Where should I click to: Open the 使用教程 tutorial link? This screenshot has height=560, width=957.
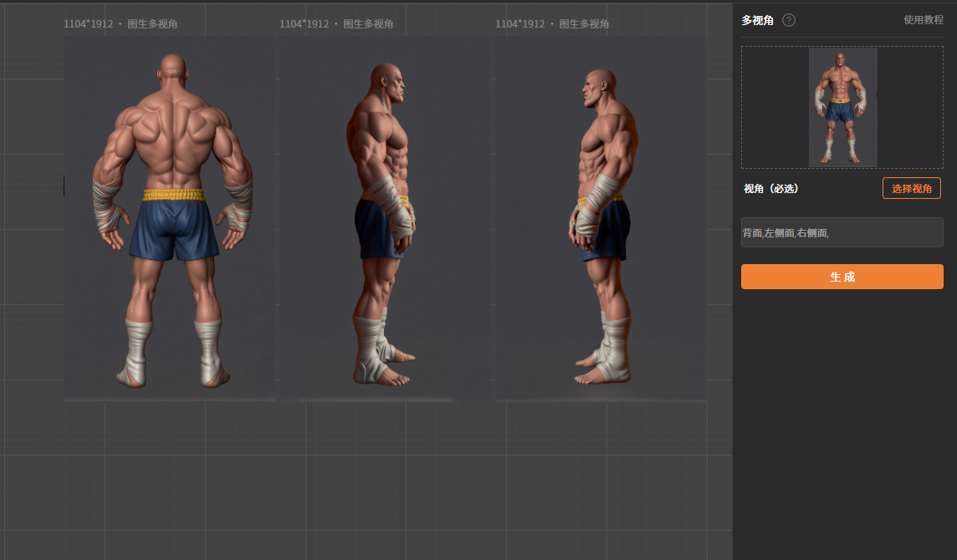[923, 20]
